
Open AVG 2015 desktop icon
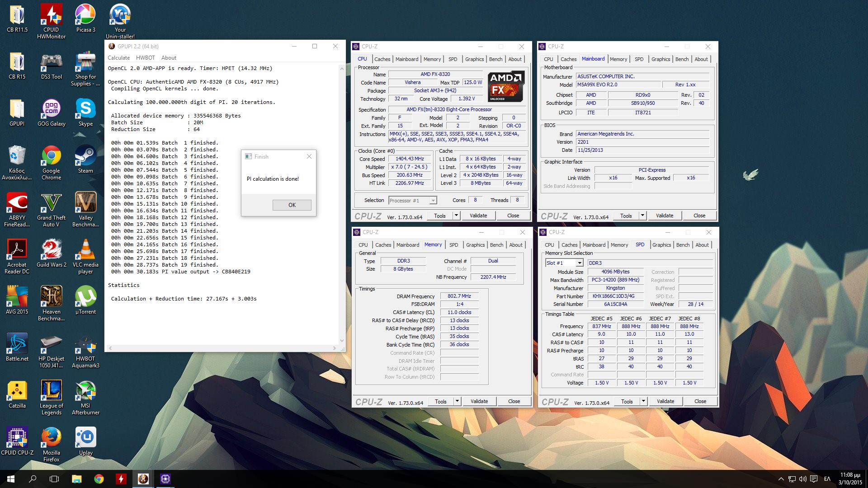[17, 300]
